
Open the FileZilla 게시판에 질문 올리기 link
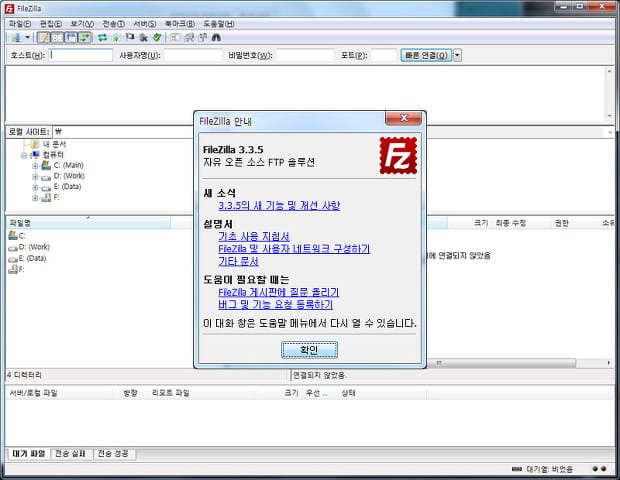pyautogui.click(x=279, y=292)
